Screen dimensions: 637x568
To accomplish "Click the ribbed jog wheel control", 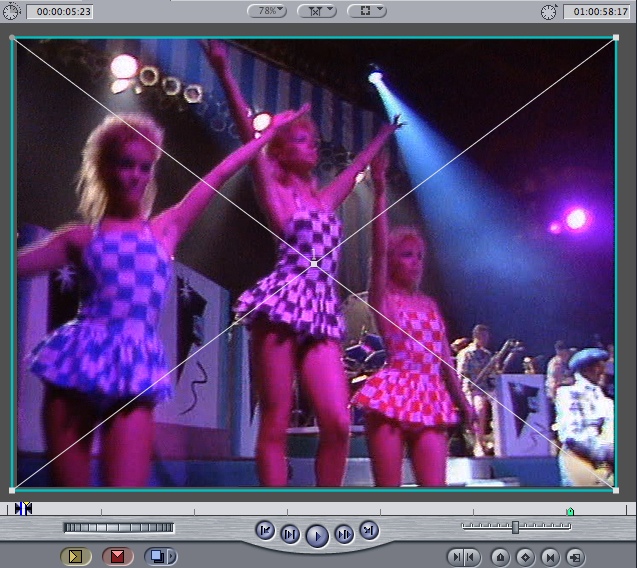I will pos(119,527).
